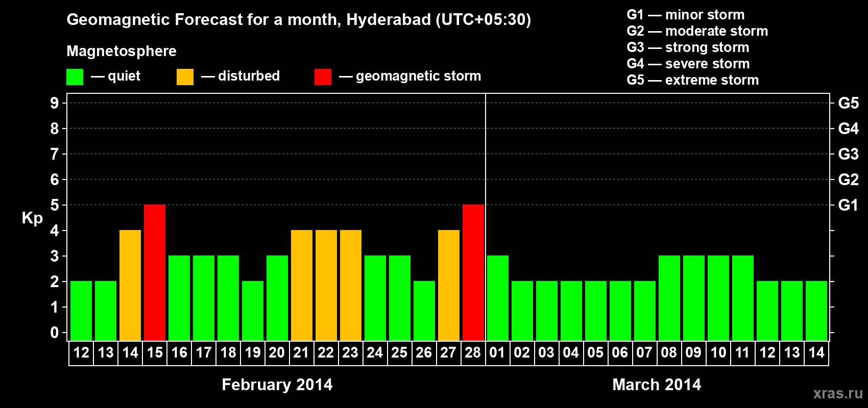
Task: Click the Kp axis value 9
Action: [55, 103]
